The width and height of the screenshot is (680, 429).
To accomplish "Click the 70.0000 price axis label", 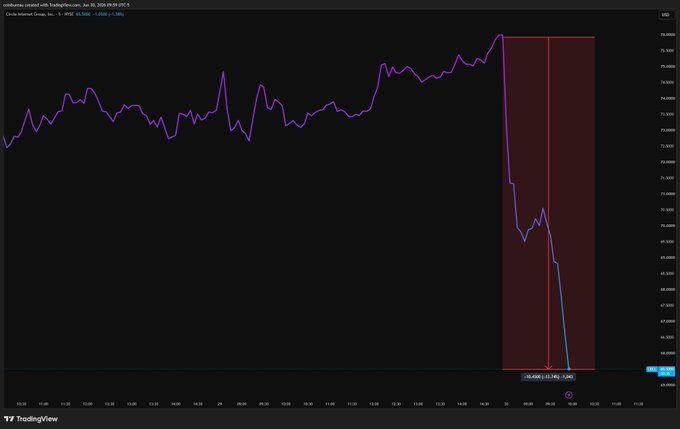I will pyautogui.click(x=668, y=226).
